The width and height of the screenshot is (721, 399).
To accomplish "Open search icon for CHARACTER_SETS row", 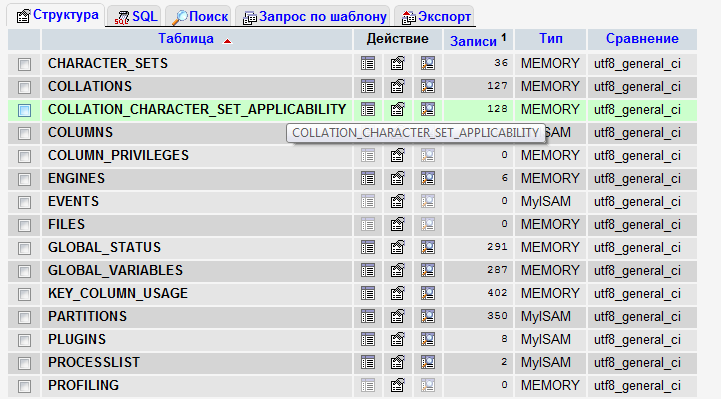I will pos(428,63).
